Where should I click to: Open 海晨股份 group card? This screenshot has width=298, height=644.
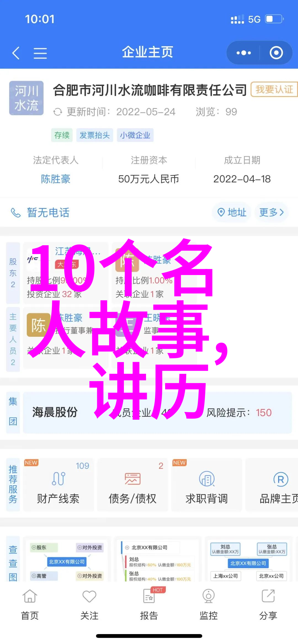(157, 413)
